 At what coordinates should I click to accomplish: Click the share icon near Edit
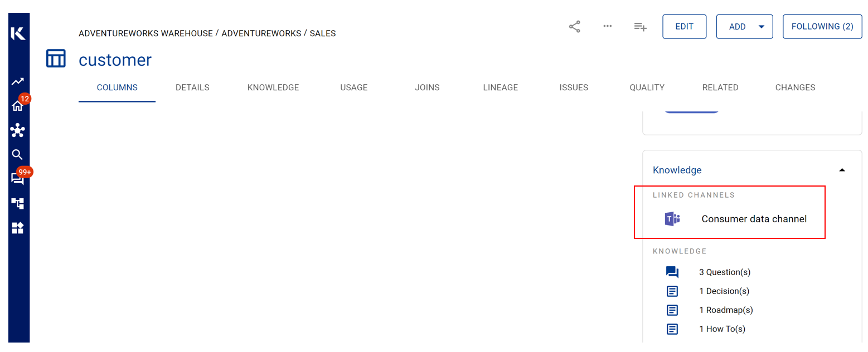pos(574,27)
